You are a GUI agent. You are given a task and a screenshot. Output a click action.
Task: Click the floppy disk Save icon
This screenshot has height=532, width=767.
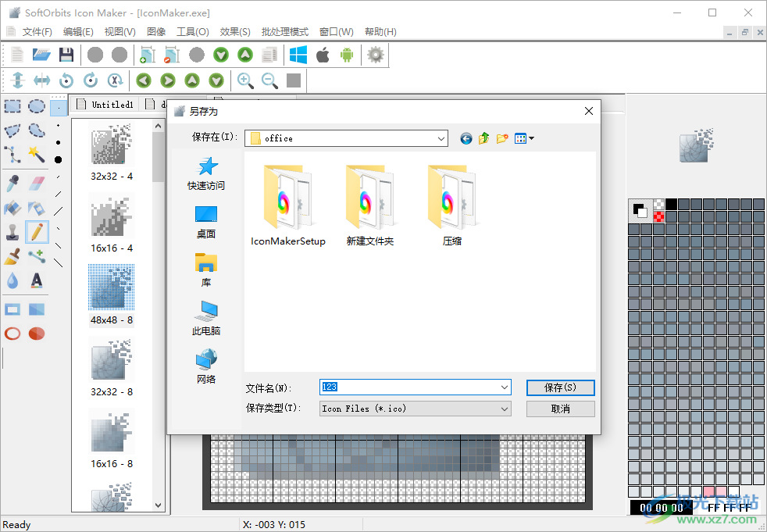66,55
